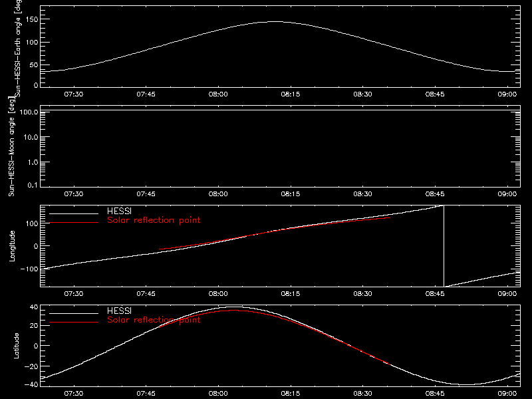Click the 150 tick on Earth angle axis
This screenshot has height=399, width=532.
(32, 20)
